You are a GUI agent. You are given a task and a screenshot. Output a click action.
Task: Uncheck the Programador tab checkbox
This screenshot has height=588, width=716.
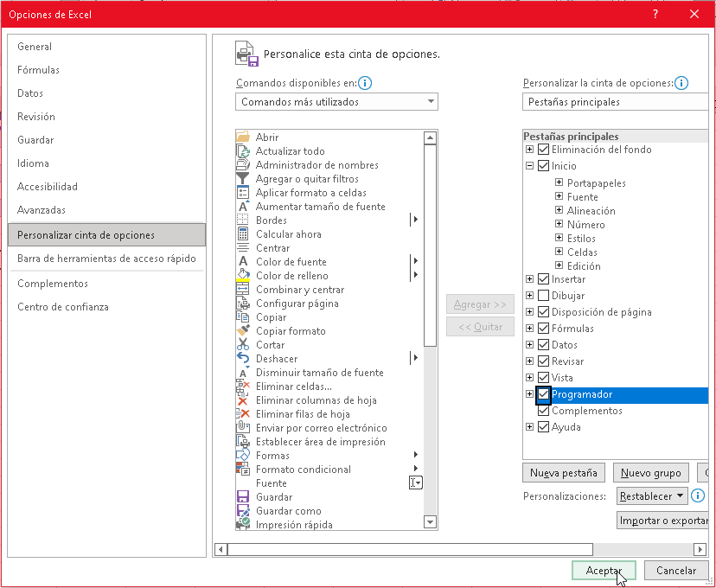[543, 394]
